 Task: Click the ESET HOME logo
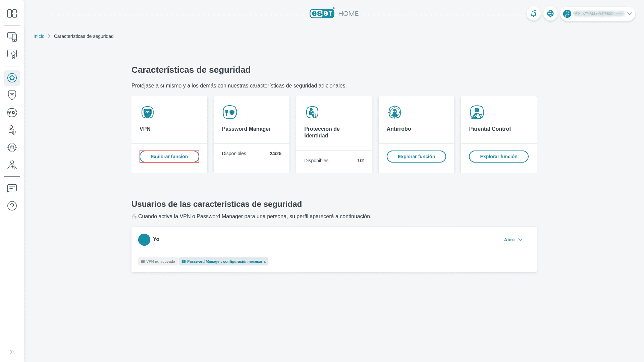tap(334, 13)
